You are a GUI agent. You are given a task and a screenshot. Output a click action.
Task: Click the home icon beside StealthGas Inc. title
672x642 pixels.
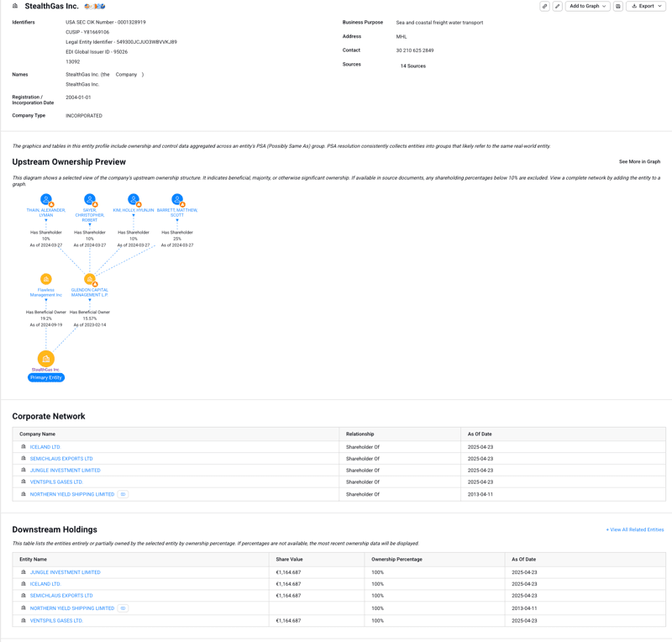(x=15, y=6)
